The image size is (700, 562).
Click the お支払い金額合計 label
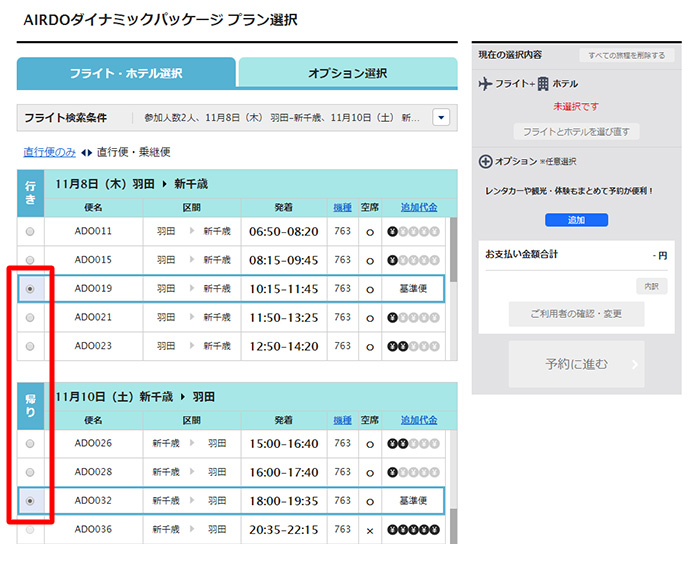pyautogui.click(x=521, y=254)
